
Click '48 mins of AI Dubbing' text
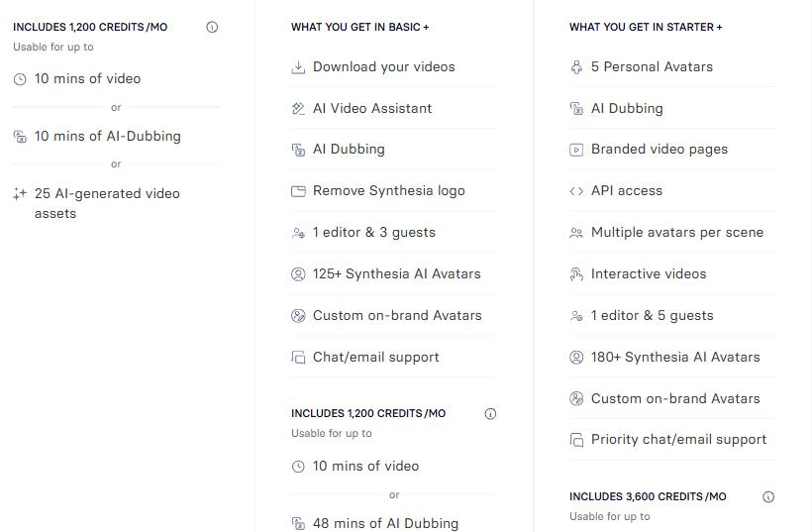tap(385, 523)
